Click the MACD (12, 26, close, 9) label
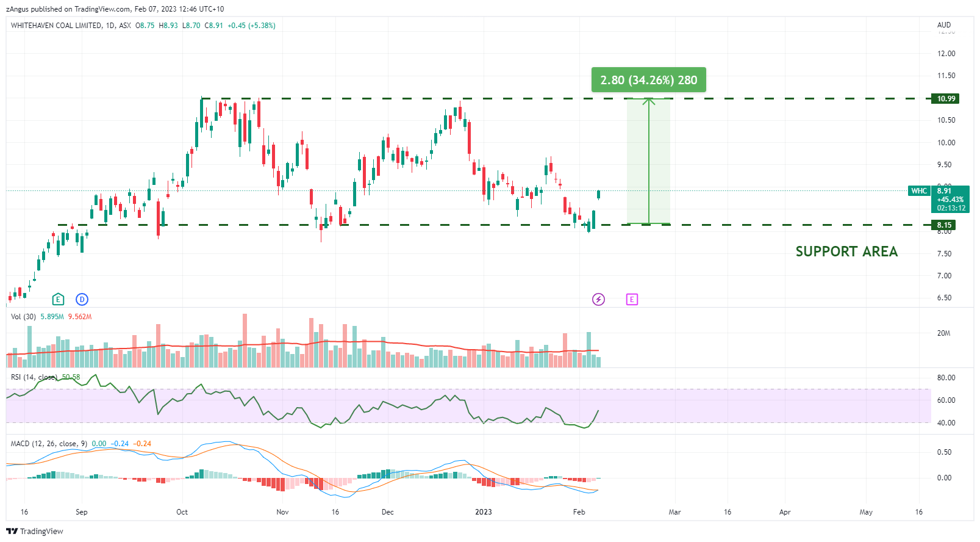This screenshot has width=980, height=542. [49, 444]
